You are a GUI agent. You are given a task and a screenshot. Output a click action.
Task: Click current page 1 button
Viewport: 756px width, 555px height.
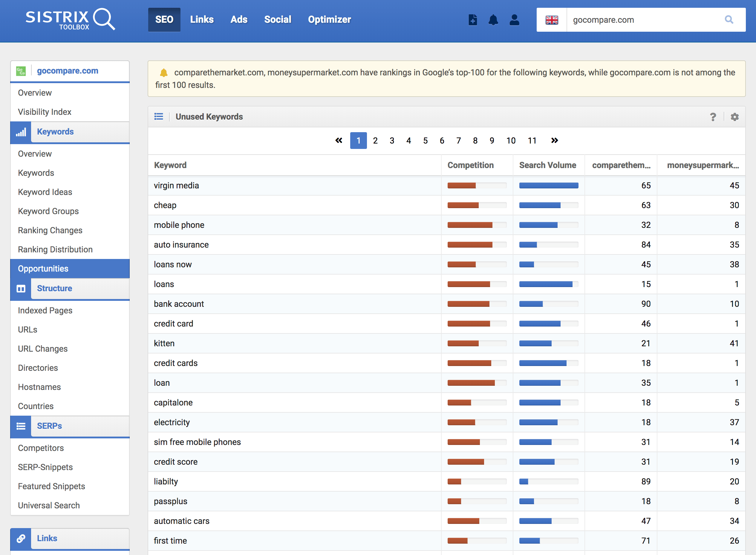(359, 141)
